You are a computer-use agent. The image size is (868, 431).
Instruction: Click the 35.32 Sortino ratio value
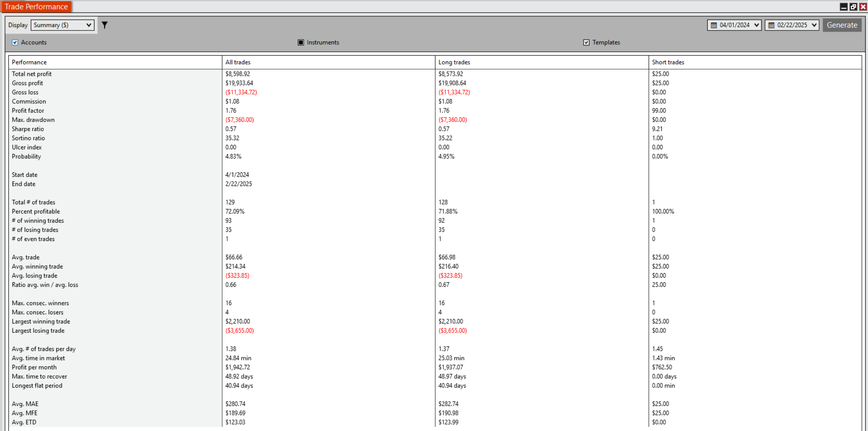pyautogui.click(x=232, y=138)
